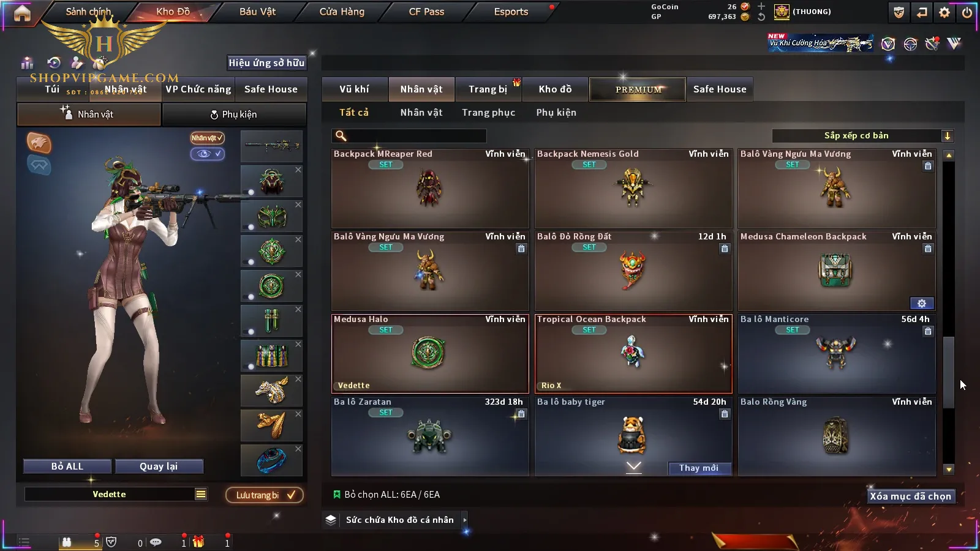Switch to the Vũ khí tab
Viewport: 980px width, 551px height.
354,89
